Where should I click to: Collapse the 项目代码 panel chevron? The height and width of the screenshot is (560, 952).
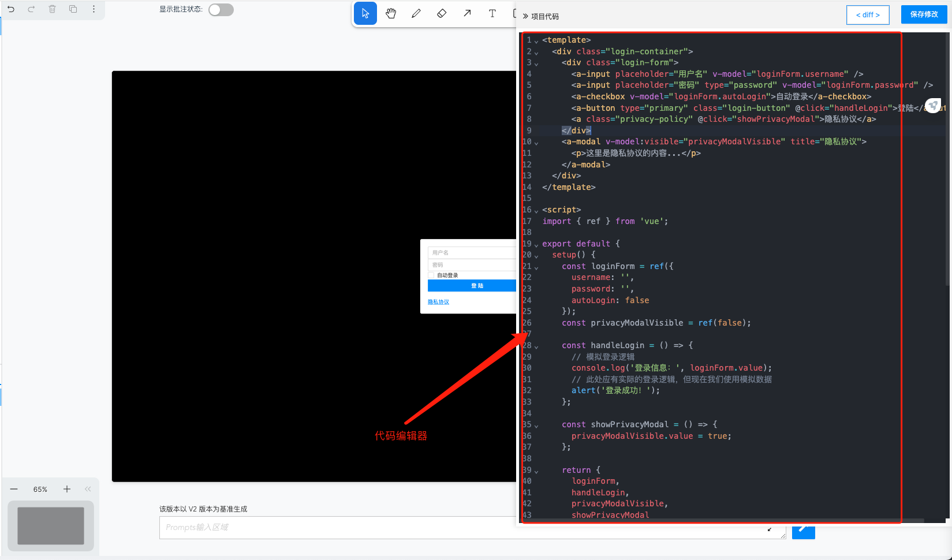click(525, 16)
